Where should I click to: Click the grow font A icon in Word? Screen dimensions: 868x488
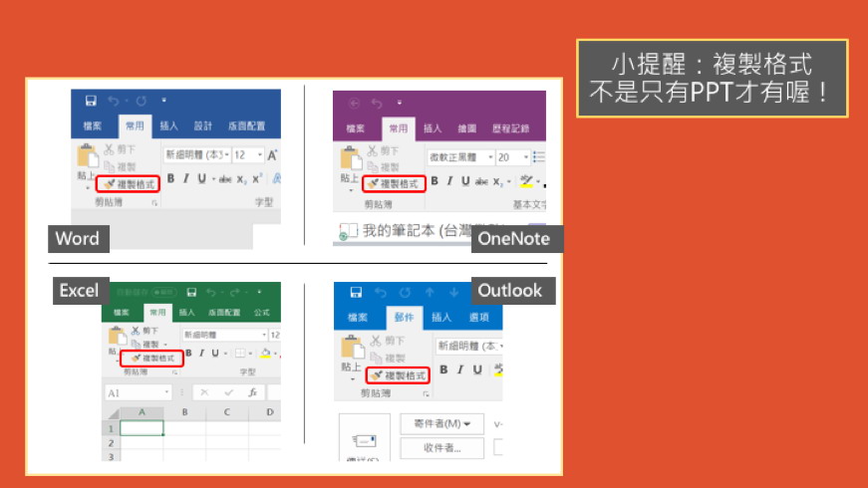272,155
